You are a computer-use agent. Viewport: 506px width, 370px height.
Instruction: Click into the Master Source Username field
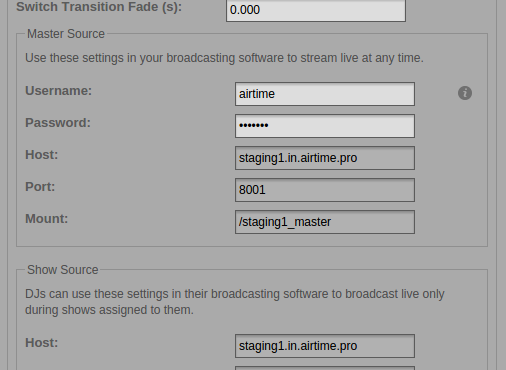(x=325, y=94)
